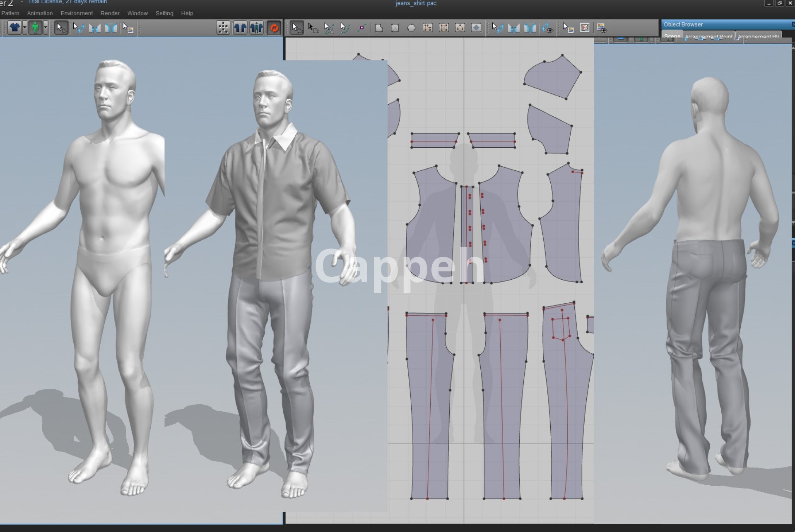The image size is (795, 532).
Task: Open the Render menu
Action: [110, 13]
